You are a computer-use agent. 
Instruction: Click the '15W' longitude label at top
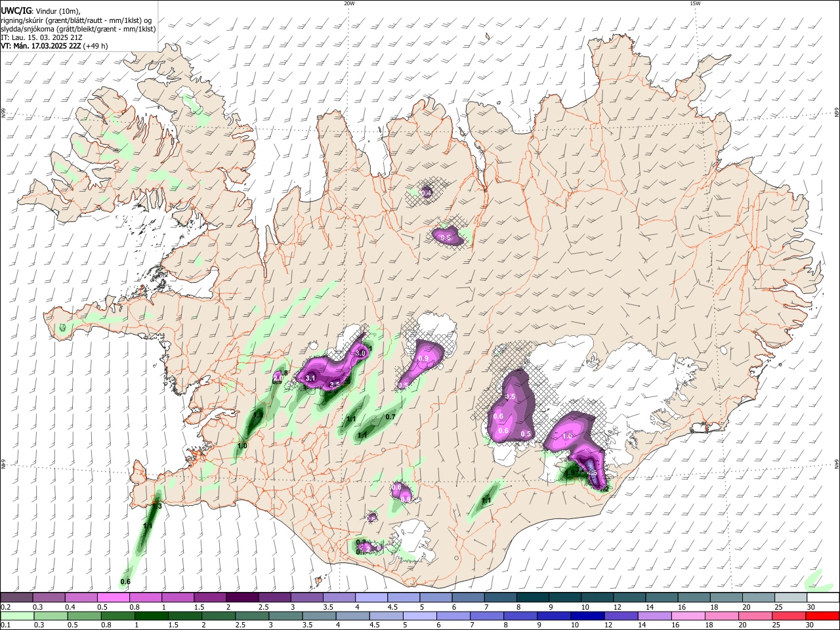click(x=695, y=3)
